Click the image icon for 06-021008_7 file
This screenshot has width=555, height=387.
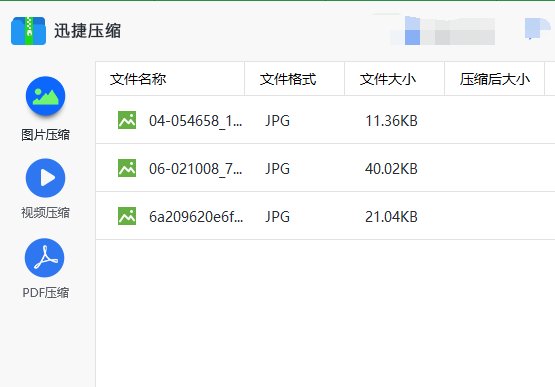127,168
